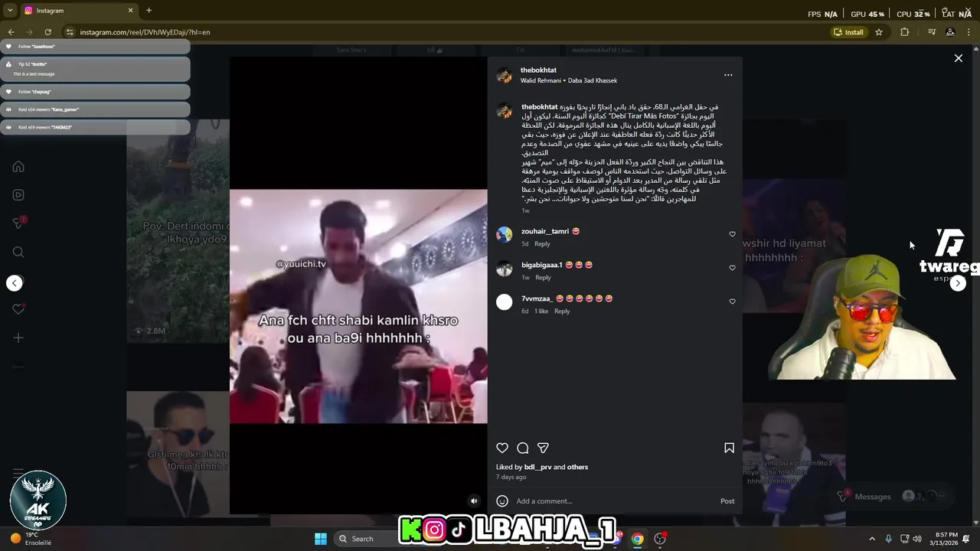Go to the previous reel arrow

coord(15,283)
